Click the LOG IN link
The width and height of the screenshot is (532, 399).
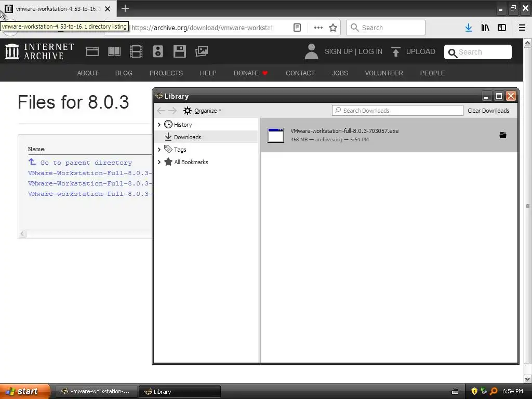[370, 51]
